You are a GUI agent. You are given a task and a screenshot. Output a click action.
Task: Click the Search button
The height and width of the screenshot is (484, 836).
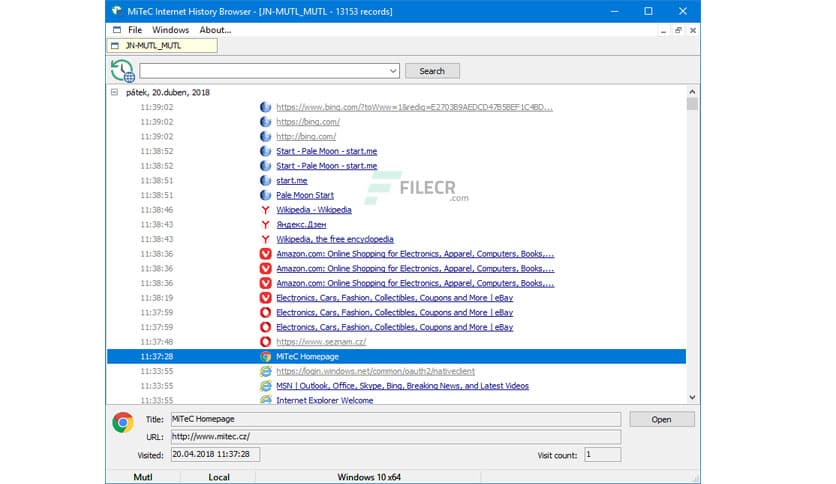click(432, 71)
